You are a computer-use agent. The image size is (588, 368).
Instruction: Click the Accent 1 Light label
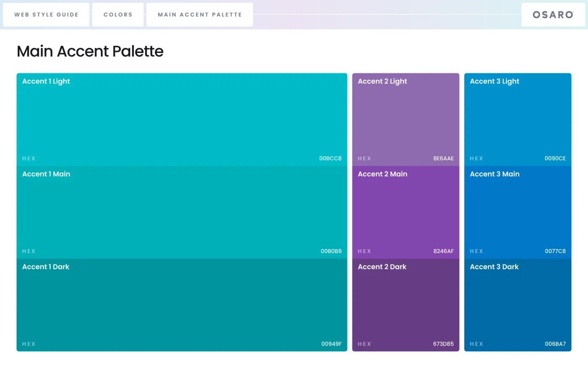coord(46,82)
